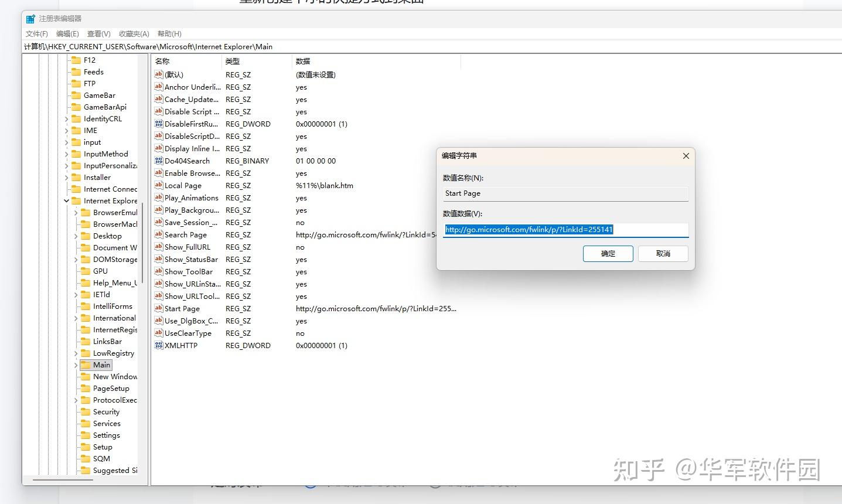Click the DWORD icon of DisableFirstRun value
This screenshot has width=842, height=504.
[x=158, y=124]
